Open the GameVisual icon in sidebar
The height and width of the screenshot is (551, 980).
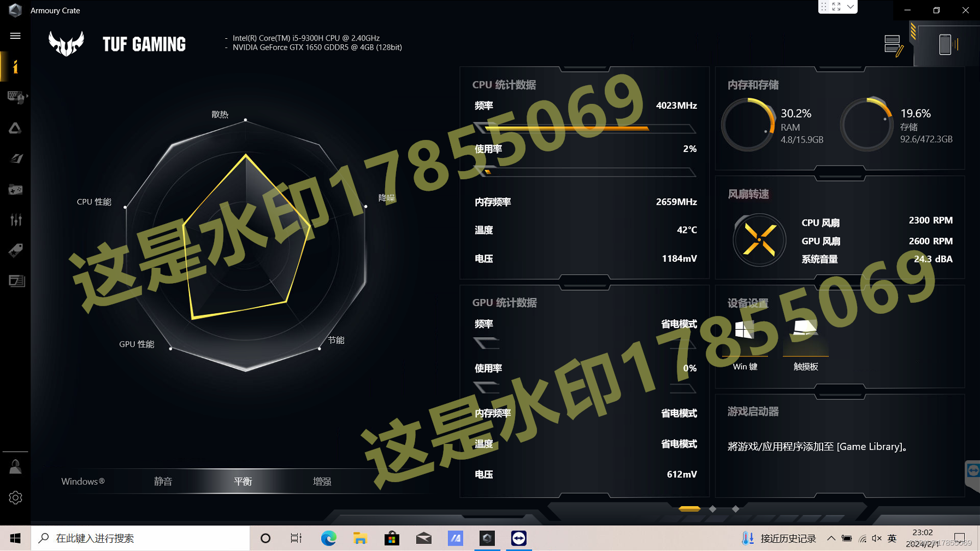15,159
